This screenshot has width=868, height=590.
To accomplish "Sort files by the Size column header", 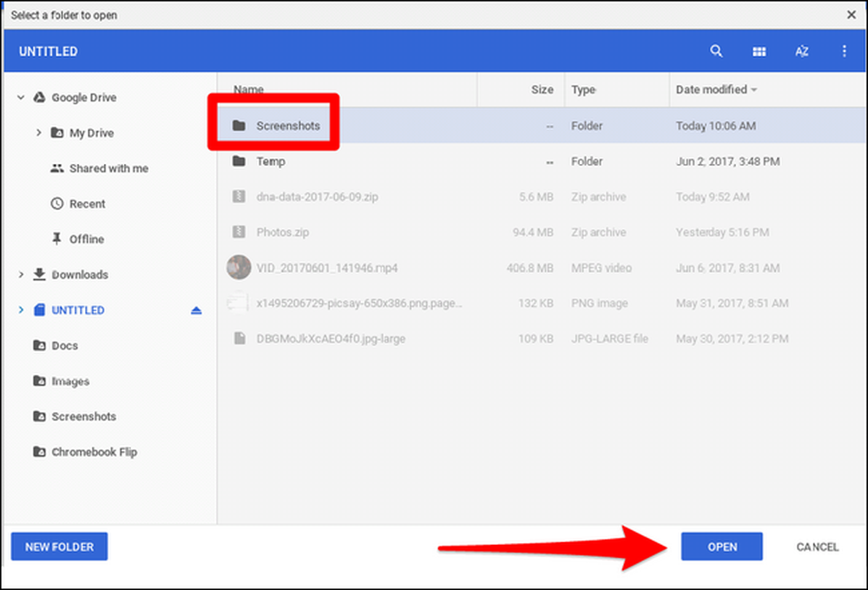I will click(x=542, y=89).
